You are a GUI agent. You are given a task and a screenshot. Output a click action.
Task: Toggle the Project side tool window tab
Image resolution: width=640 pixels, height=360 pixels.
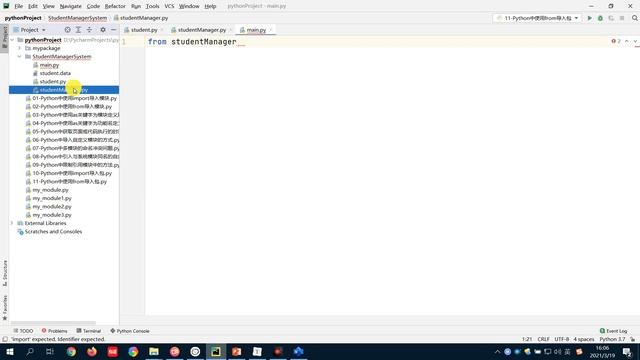tap(4, 37)
